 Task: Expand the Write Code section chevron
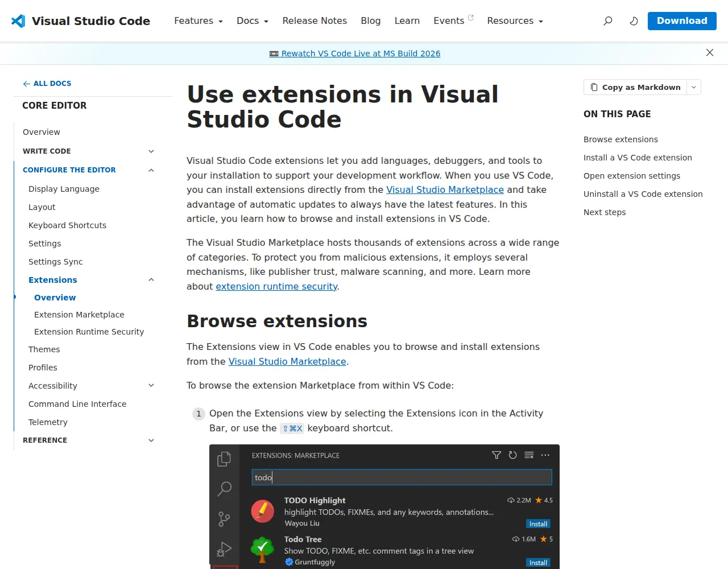(x=151, y=151)
